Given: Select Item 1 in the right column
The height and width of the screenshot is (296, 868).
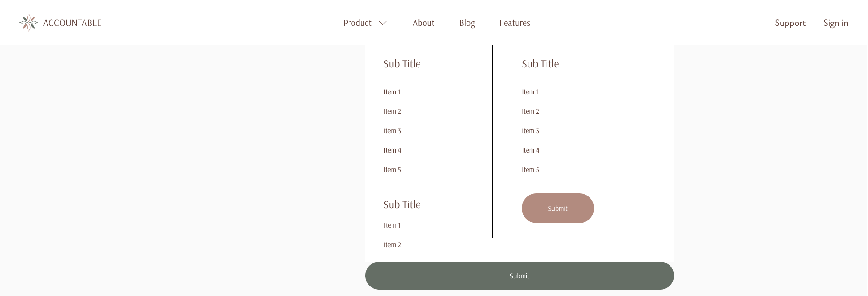Looking at the screenshot, I should click(x=530, y=92).
